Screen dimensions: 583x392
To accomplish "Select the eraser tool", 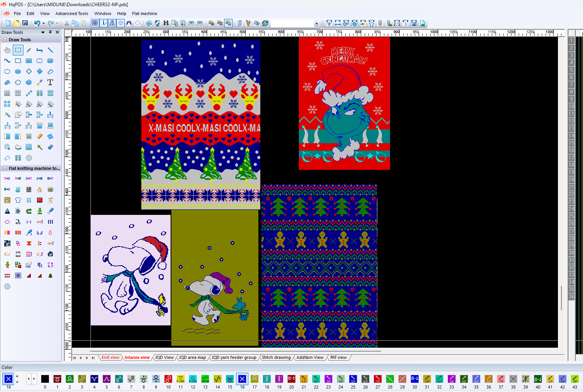I will (50, 147).
